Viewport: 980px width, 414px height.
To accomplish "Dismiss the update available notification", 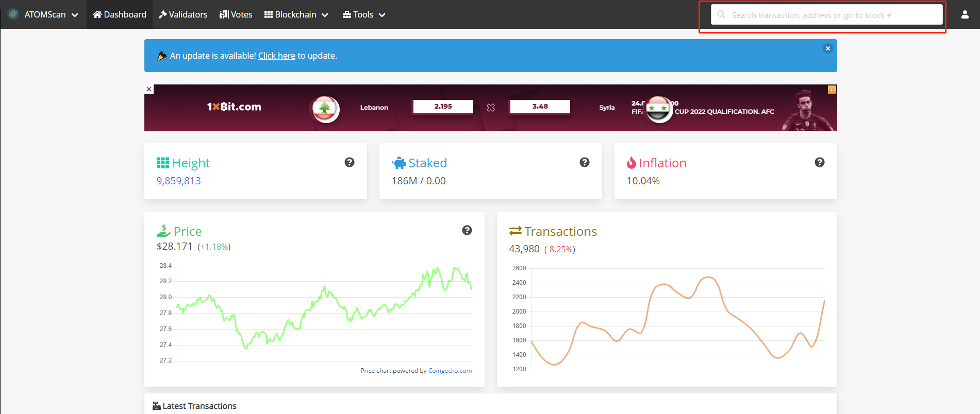I will [828, 48].
